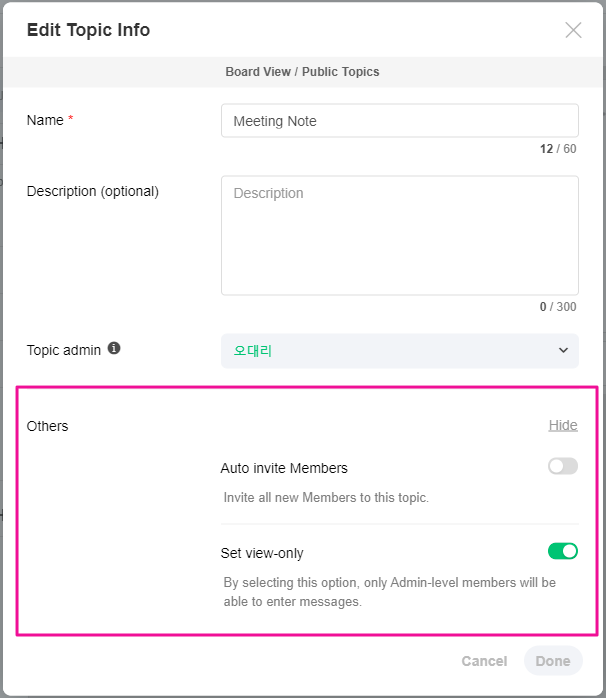Click the Topic admin label text

pos(63,350)
